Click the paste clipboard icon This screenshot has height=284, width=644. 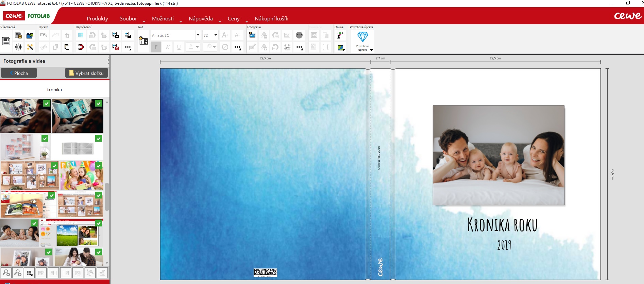pyautogui.click(x=67, y=47)
